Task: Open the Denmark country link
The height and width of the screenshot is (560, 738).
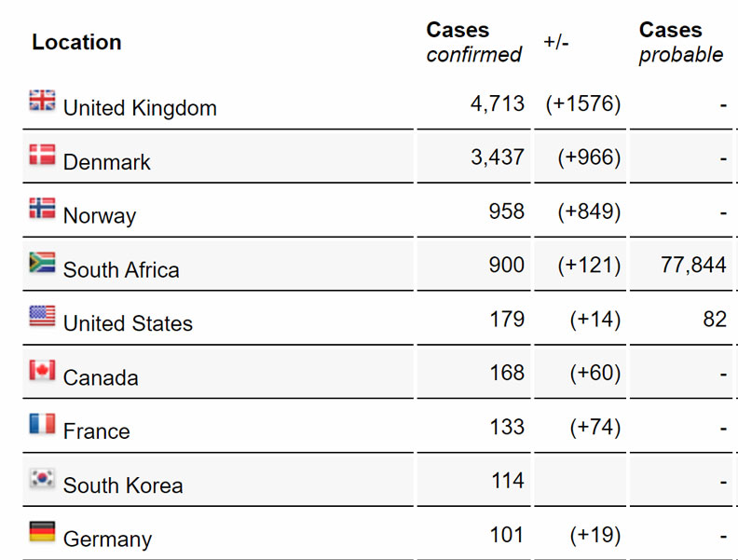Action: coord(106,162)
